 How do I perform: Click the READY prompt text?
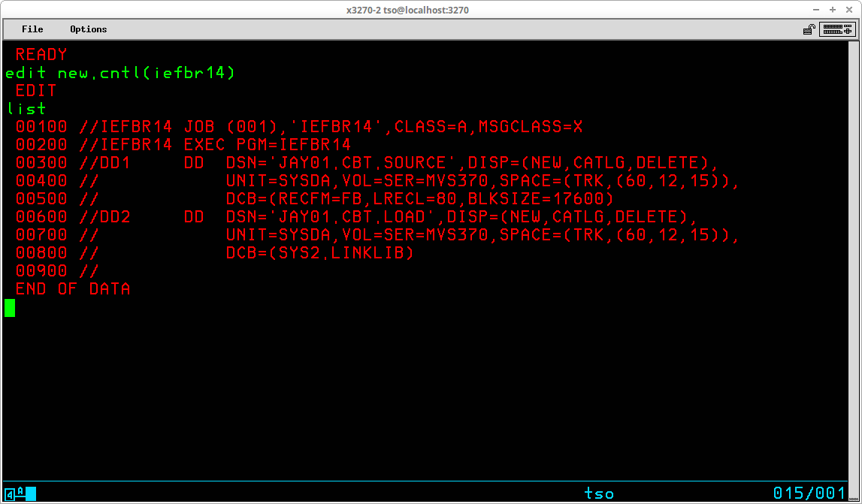41,54
